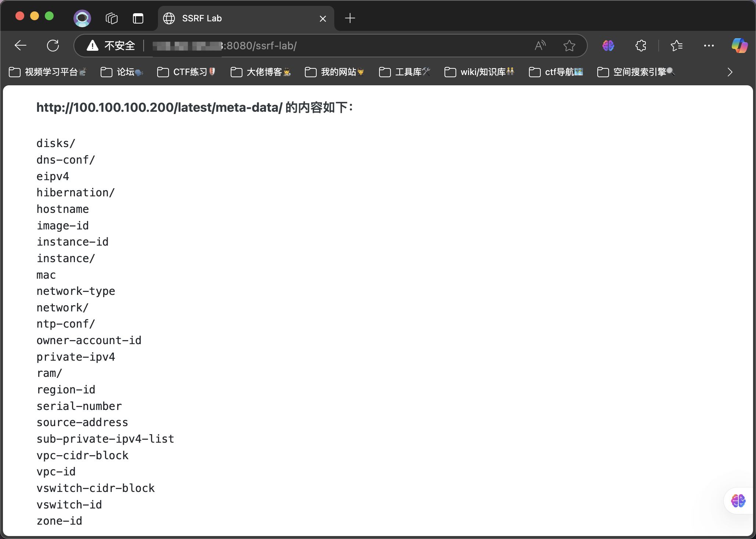Open the browser profile avatar
This screenshot has width=756, height=539.
[x=82, y=18]
